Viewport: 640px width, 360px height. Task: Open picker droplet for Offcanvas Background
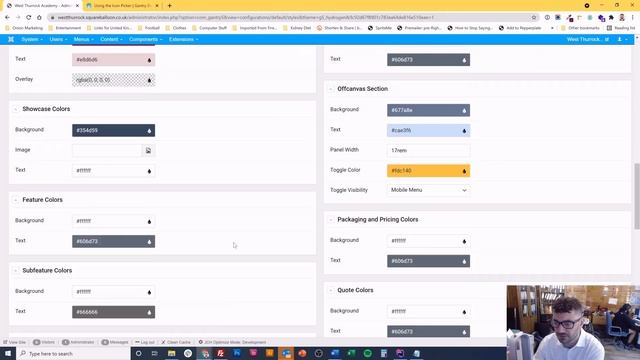[464, 110]
